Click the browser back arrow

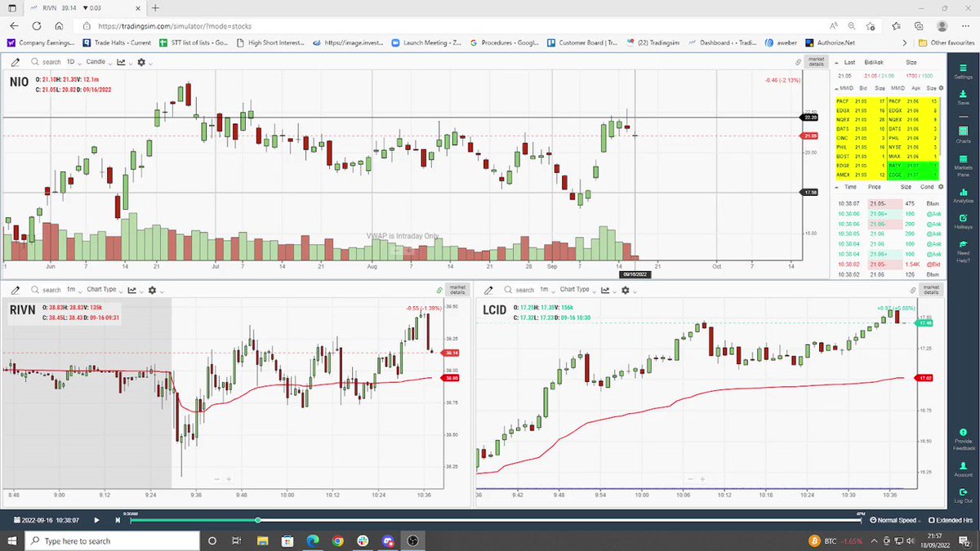14,26
